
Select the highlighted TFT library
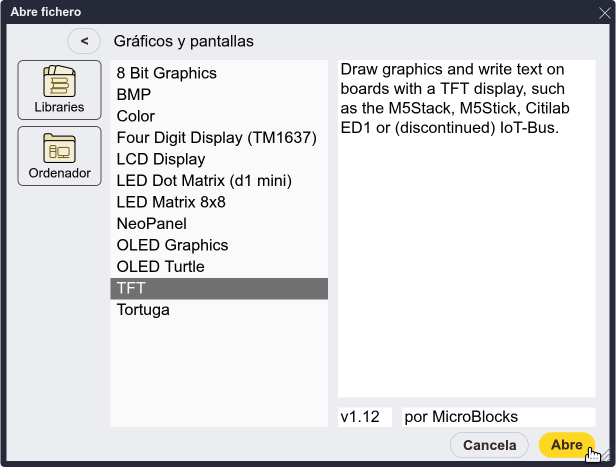219,288
